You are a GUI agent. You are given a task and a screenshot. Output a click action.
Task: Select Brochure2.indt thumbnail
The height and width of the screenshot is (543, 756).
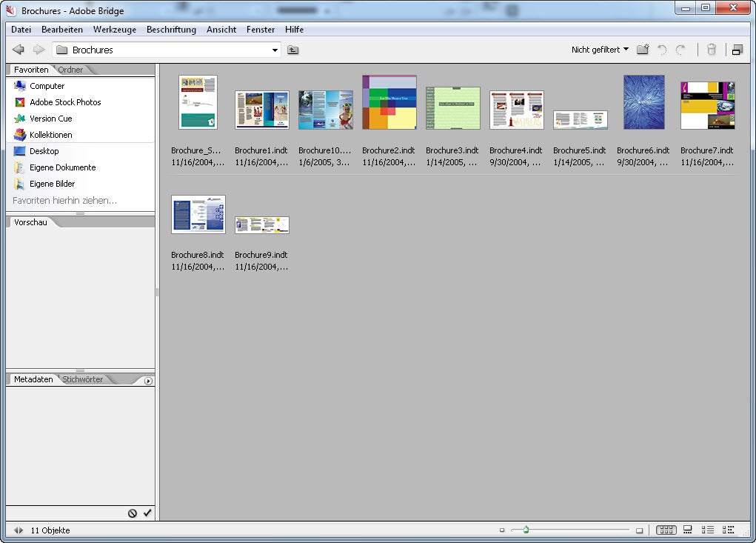389,102
